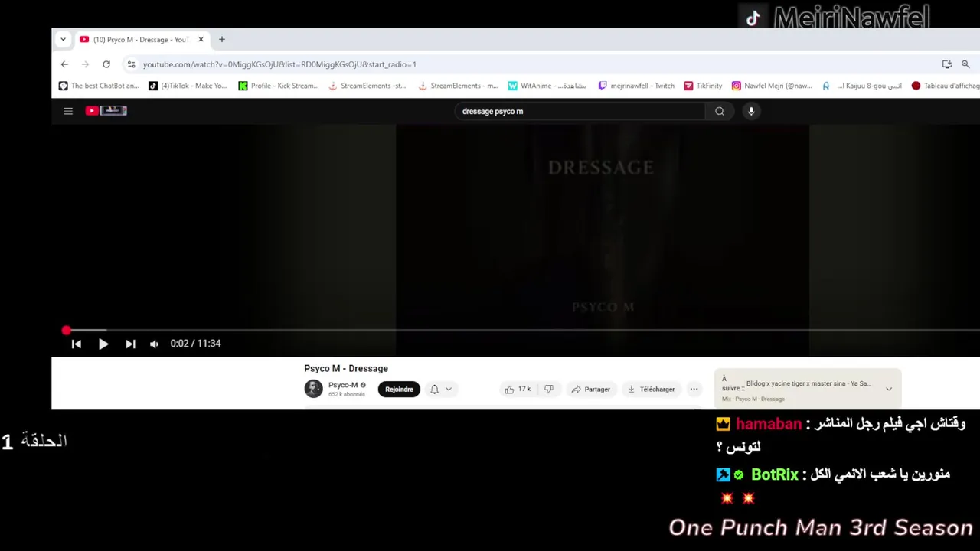
Task: Submit search with magnifier button
Action: point(720,111)
